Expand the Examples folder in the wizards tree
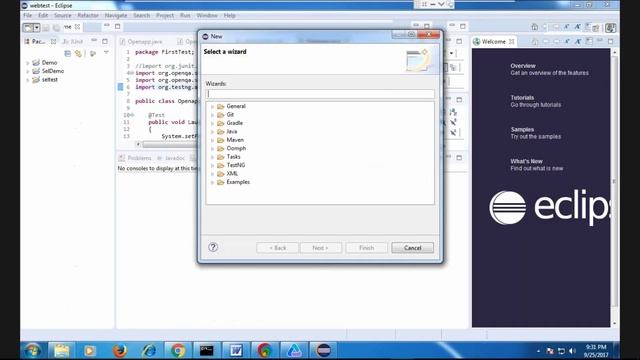The image size is (640, 360). [x=212, y=182]
